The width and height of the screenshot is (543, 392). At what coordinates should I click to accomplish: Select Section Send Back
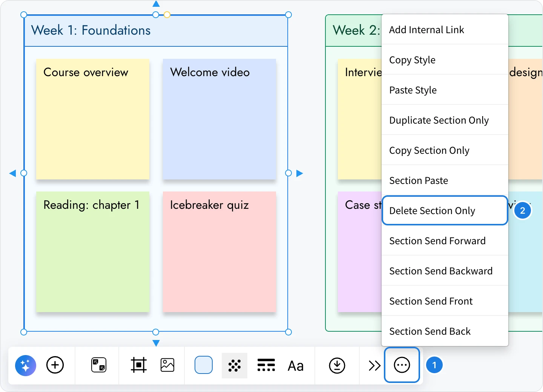point(445,331)
